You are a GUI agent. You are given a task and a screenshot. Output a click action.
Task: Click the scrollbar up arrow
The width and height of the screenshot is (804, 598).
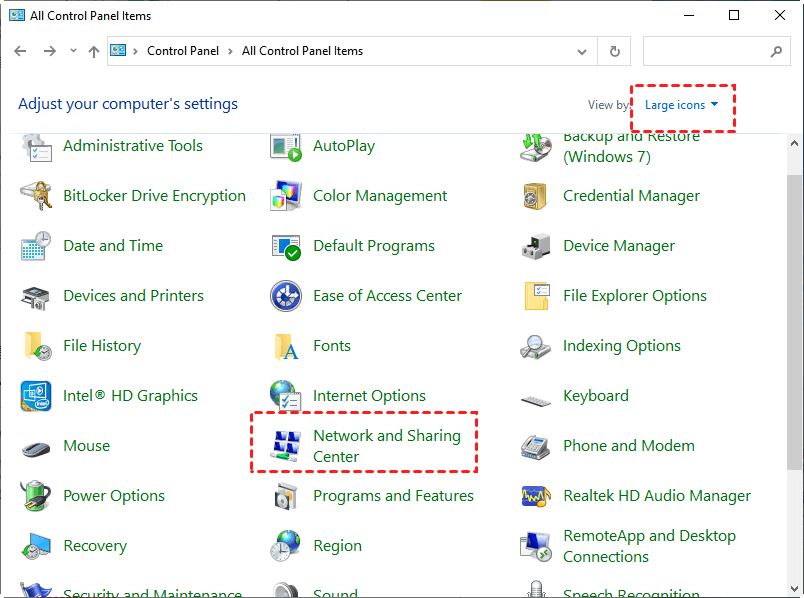(x=795, y=144)
